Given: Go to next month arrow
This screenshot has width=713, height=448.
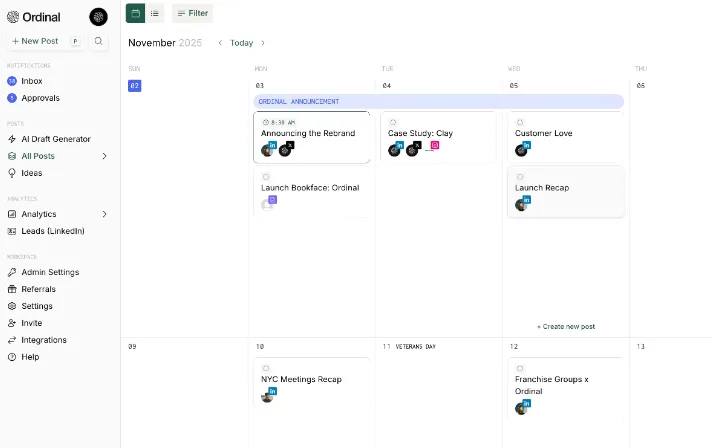Looking at the screenshot, I should 263,43.
